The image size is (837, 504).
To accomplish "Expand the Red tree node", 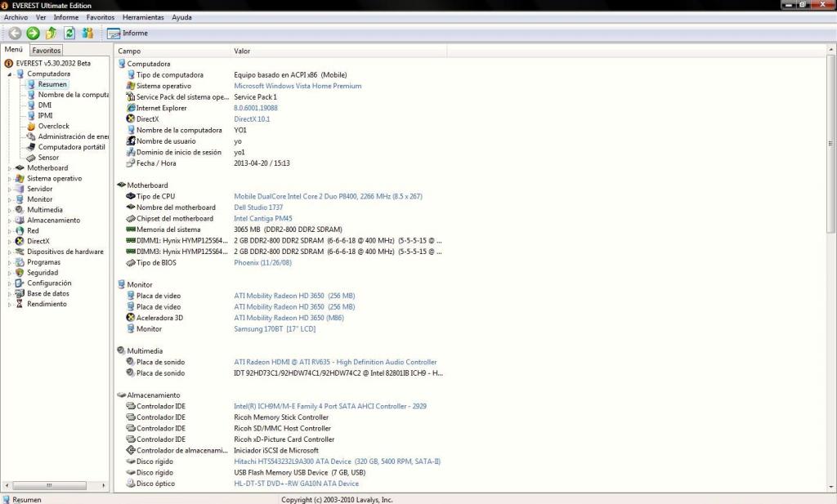I will (9, 231).
